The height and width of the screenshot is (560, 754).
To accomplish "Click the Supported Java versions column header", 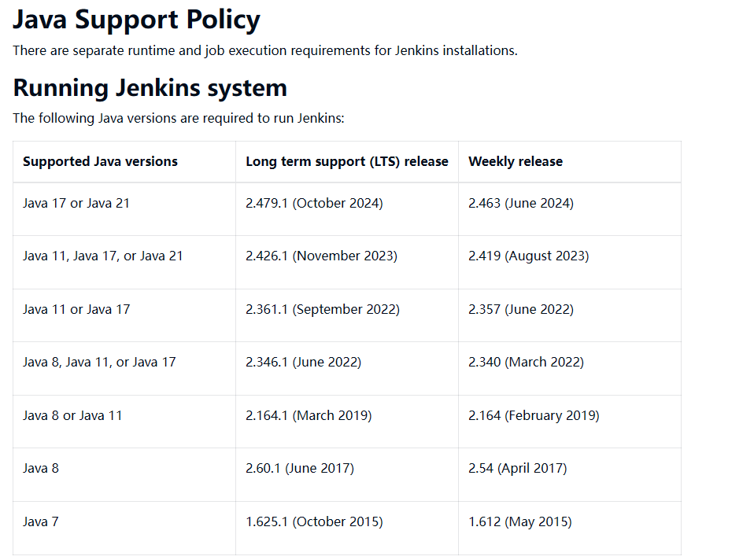I will tap(100, 161).
